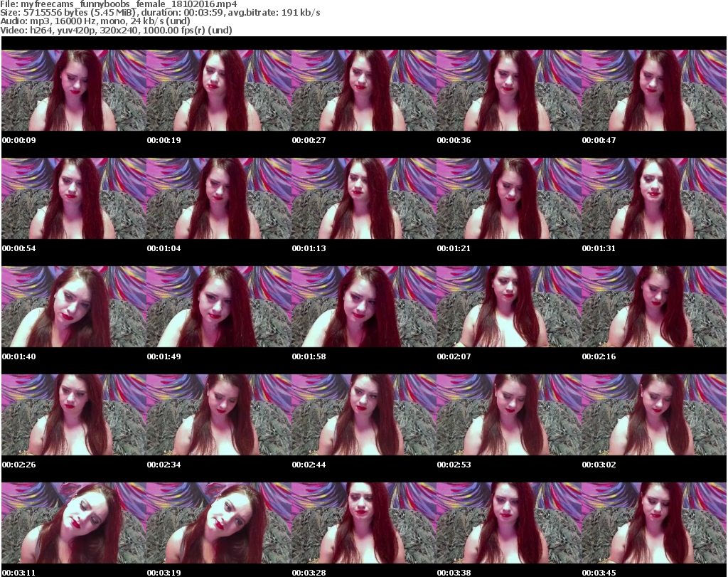
Task: Click the timestamp text 00:00:47
Action: pyautogui.click(x=599, y=140)
